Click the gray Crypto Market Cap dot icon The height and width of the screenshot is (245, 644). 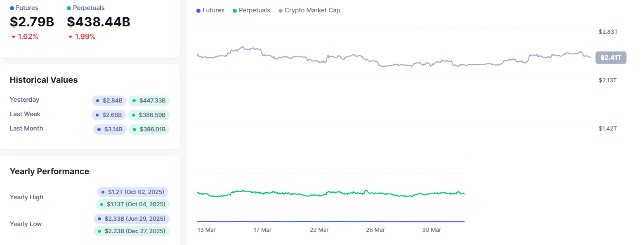[x=280, y=10]
